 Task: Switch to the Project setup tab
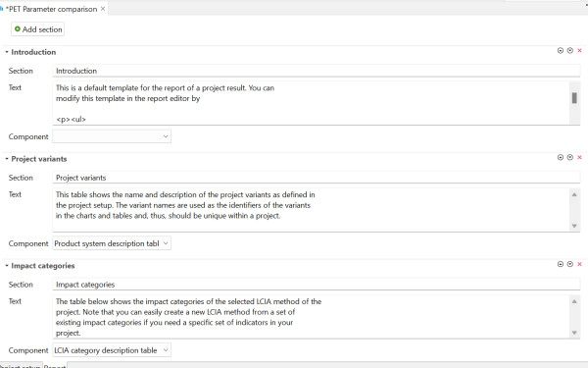(x=21, y=366)
